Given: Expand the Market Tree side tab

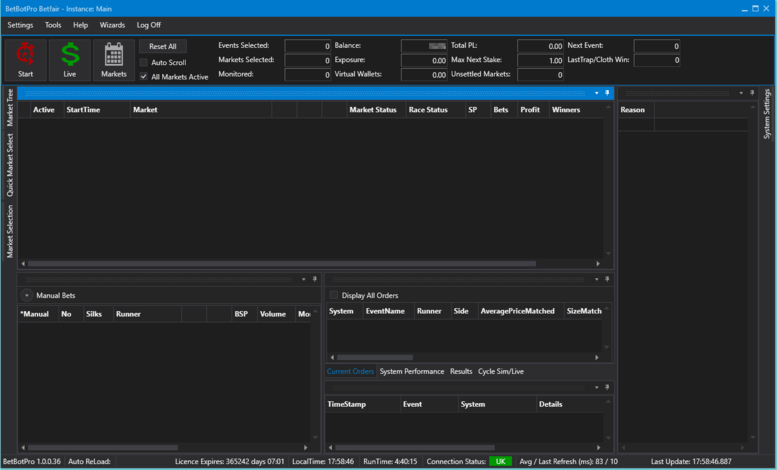Looking at the screenshot, I should (10, 108).
